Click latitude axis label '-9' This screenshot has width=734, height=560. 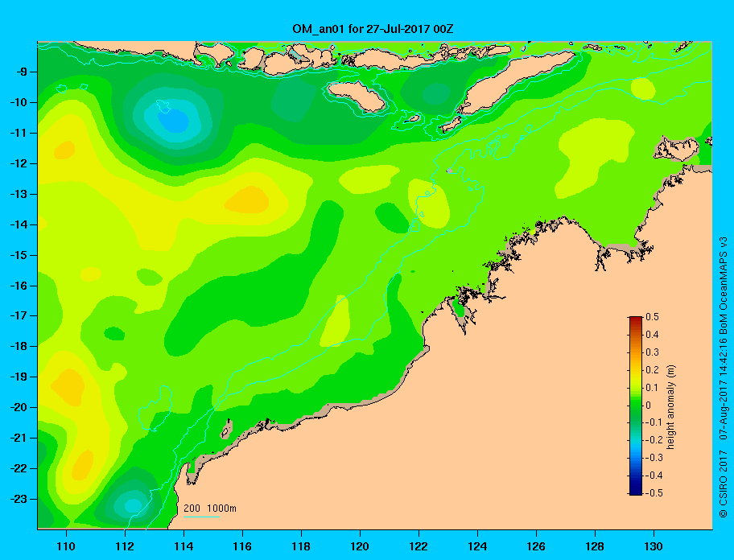coord(21,72)
